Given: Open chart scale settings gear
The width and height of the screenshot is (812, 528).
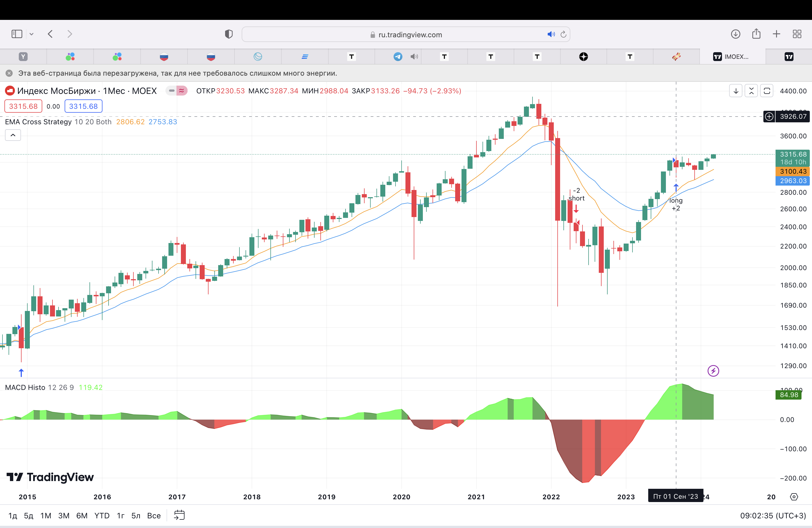Looking at the screenshot, I should tap(794, 497).
